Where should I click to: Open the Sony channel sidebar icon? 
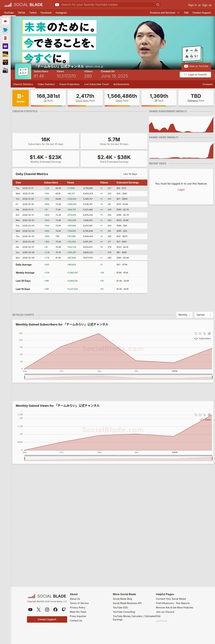point(5,54)
